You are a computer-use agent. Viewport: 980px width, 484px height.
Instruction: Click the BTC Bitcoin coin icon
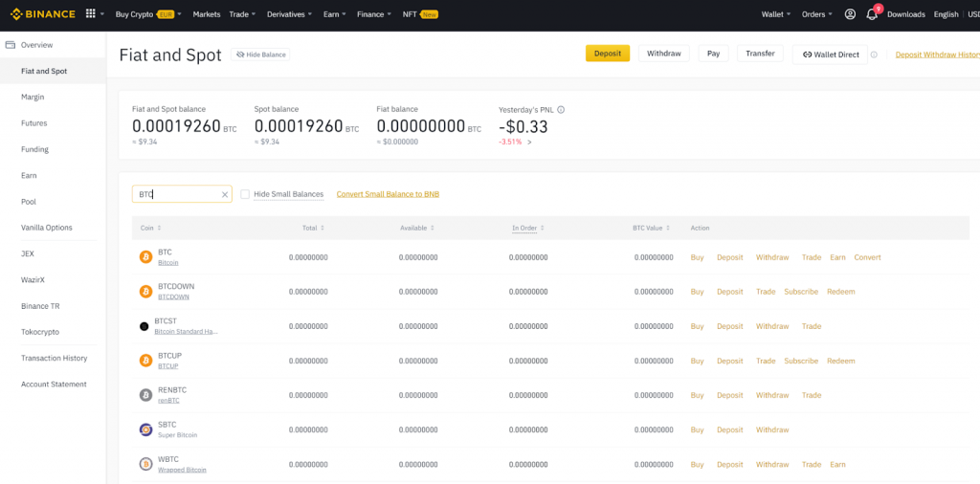click(145, 256)
